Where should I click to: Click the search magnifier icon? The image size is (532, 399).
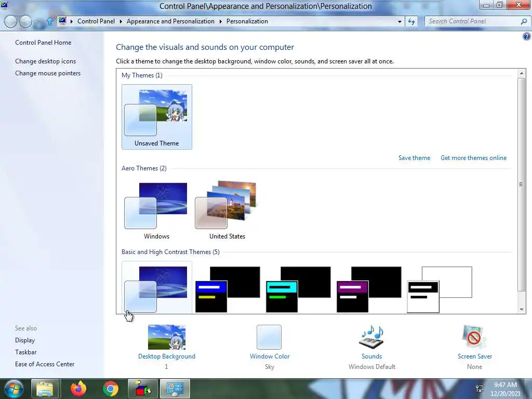(x=524, y=21)
